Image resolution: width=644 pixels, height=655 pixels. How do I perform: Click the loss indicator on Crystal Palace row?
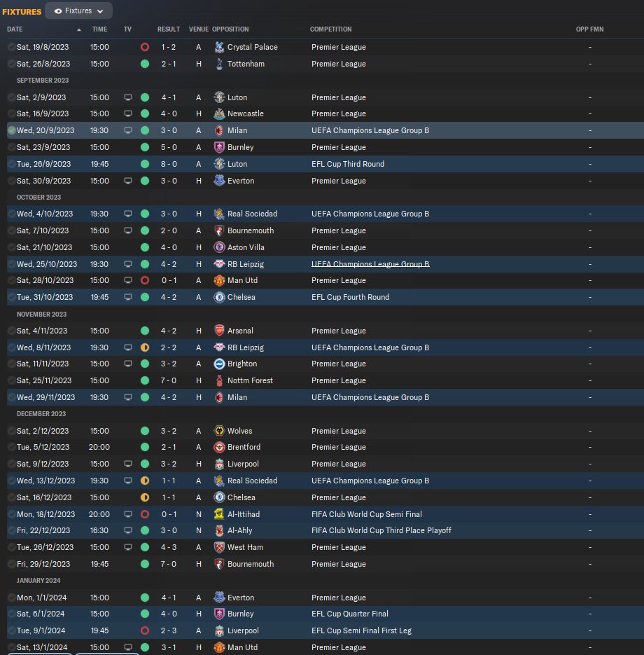pos(145,47)
